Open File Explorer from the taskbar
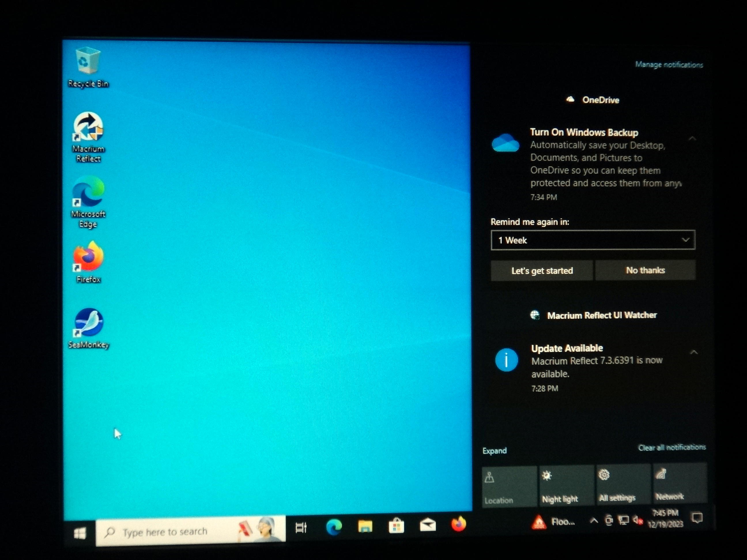The width and height of the screenshot is (747, 560). pyautogui.click(x=365, y=526)
